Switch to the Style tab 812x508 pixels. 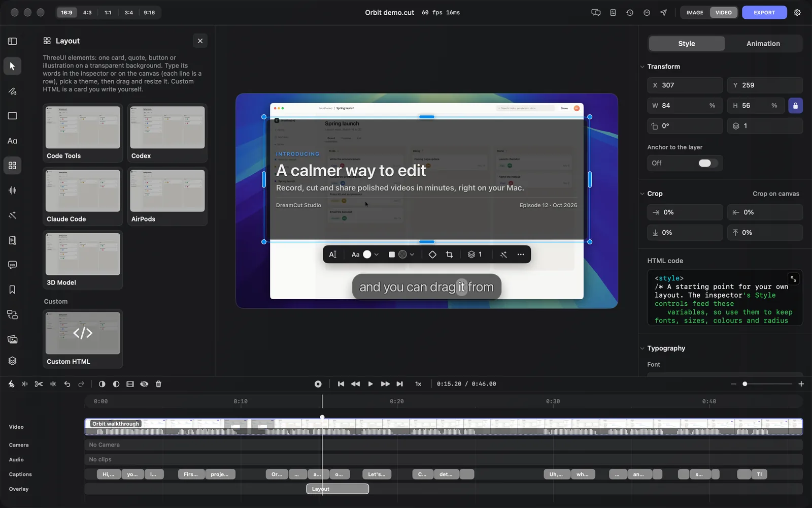click(687, 44)
